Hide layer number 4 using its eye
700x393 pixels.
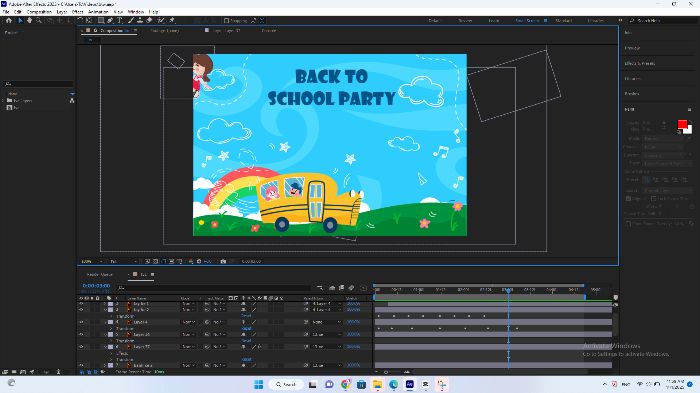pyautogui.click(x=81, y=322)
